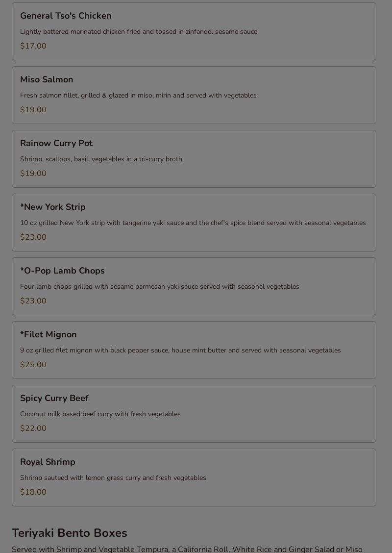
Task: Click the sesame parmesan yaki sauce description
Action: (160, 287)
